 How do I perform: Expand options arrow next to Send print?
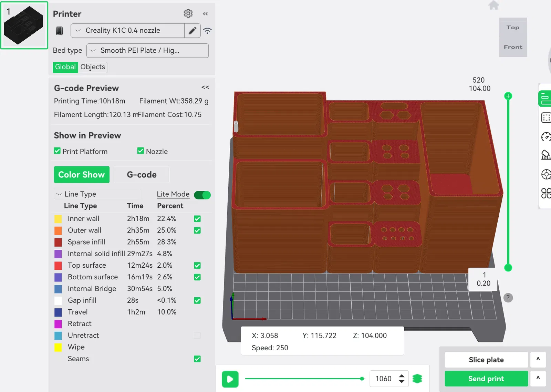(x=538, y=379)
